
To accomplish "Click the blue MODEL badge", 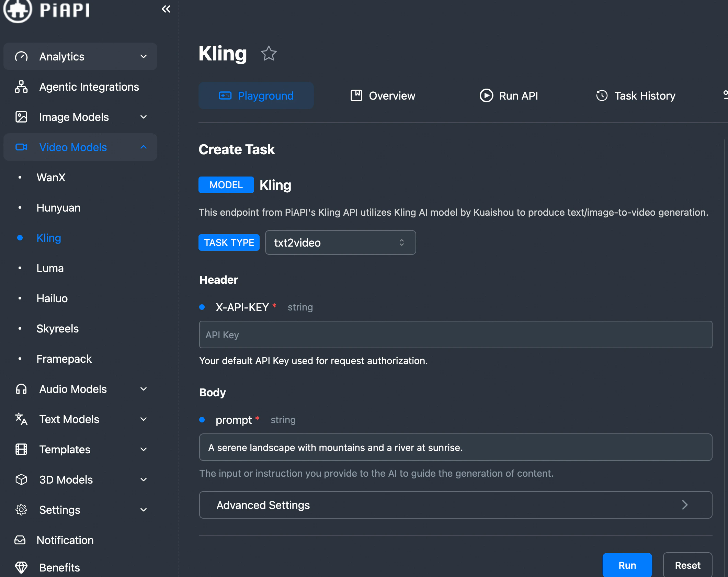I will pyautogui.click(x=226, y=185).
